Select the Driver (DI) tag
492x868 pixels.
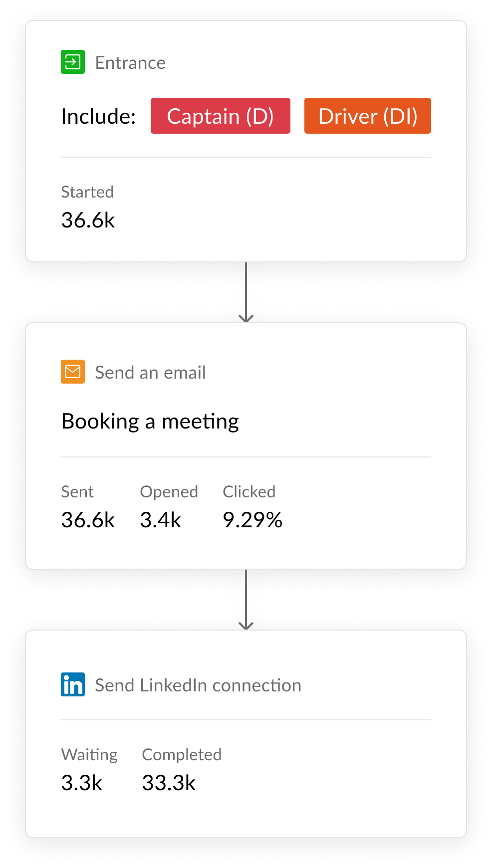[367, 116]
